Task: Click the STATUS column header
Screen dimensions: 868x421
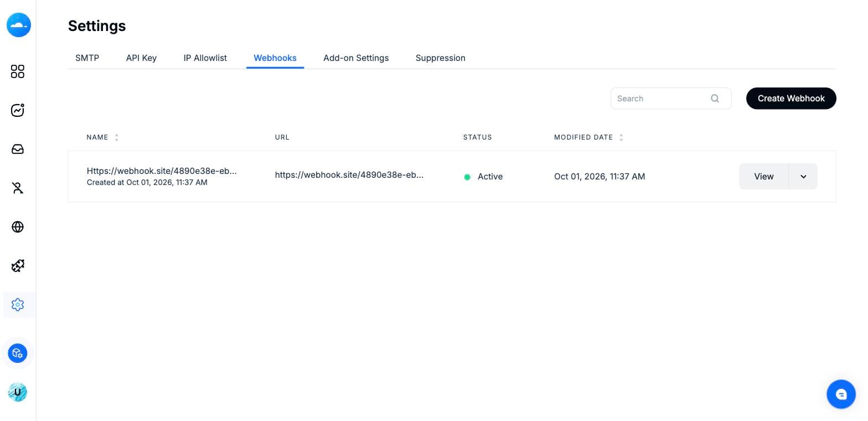Action: point(478,137)
